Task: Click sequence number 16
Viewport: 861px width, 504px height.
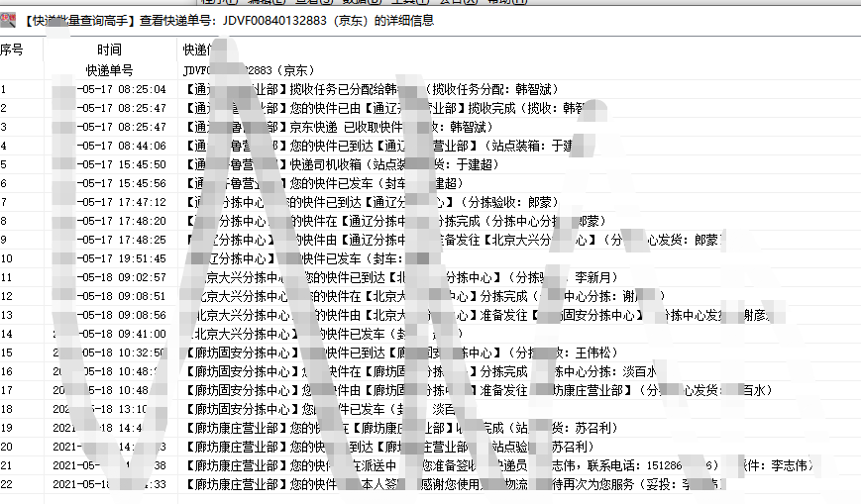Action: (x=6, y=371)
